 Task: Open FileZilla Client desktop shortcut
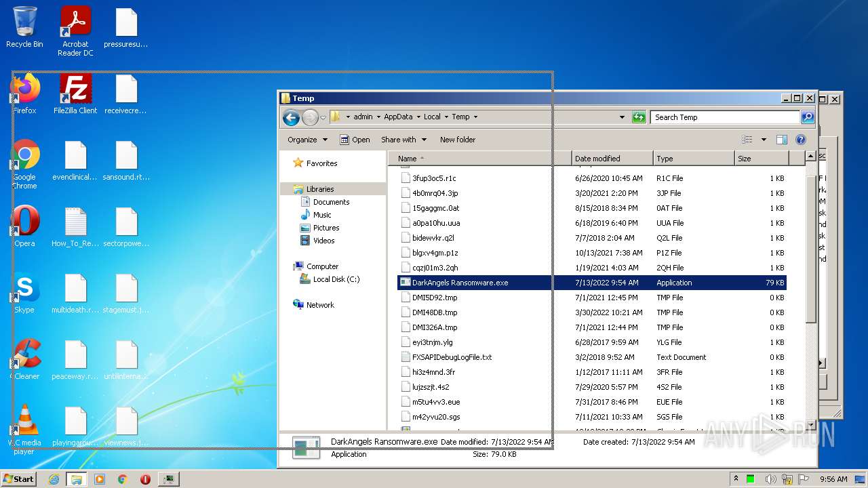(75, 94)
